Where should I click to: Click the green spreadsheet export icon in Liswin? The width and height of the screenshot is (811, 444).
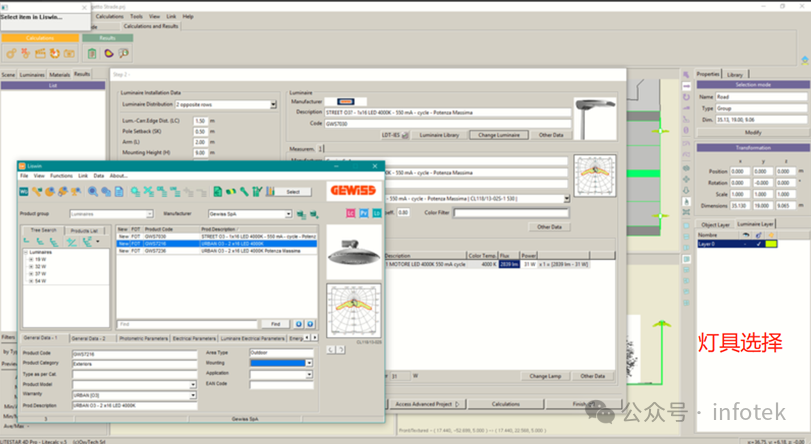[x=218, y=192]
